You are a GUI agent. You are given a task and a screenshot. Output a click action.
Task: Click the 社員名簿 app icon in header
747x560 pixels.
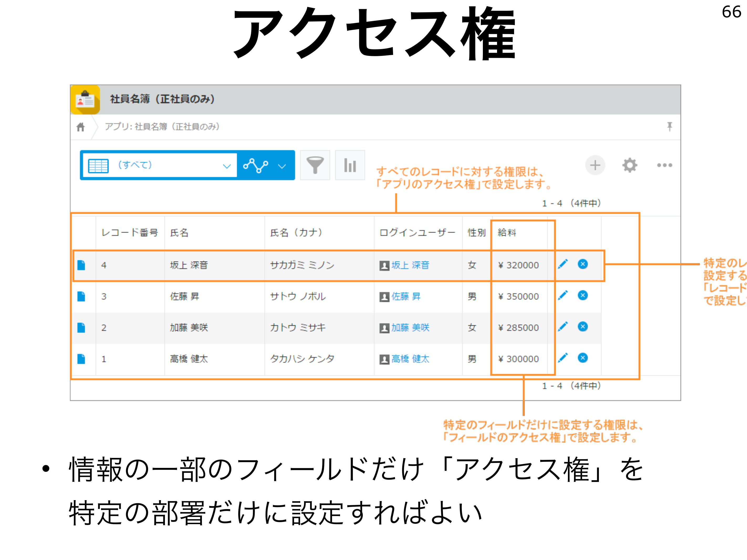click(85, 99)
